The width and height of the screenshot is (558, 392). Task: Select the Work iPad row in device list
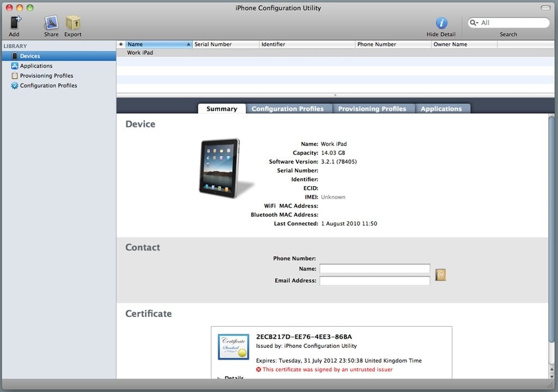coord(335,53)
